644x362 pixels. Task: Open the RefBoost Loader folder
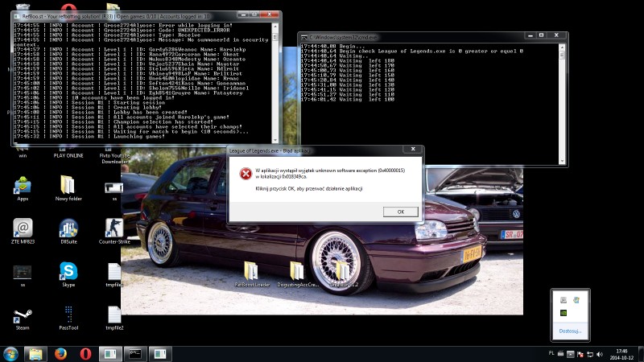tap(252, 274)
